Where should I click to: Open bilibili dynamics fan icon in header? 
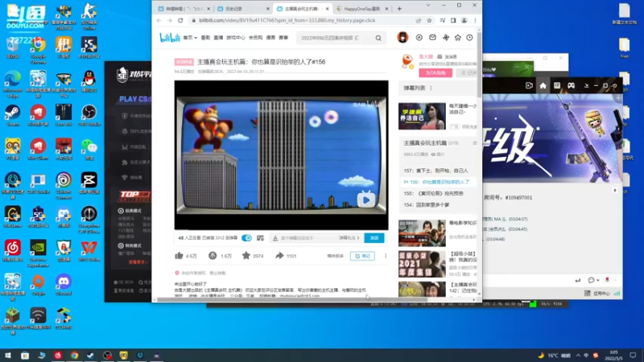(x=446, y=37)
